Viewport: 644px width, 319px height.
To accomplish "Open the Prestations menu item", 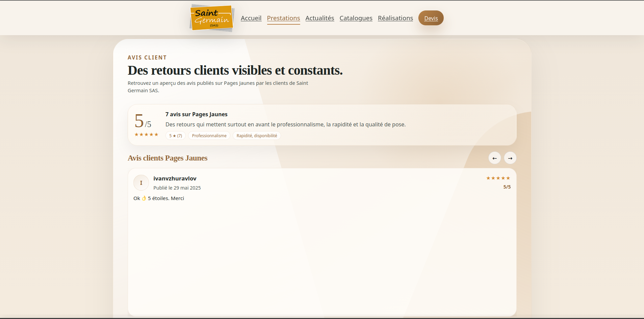I will (283, 18).
